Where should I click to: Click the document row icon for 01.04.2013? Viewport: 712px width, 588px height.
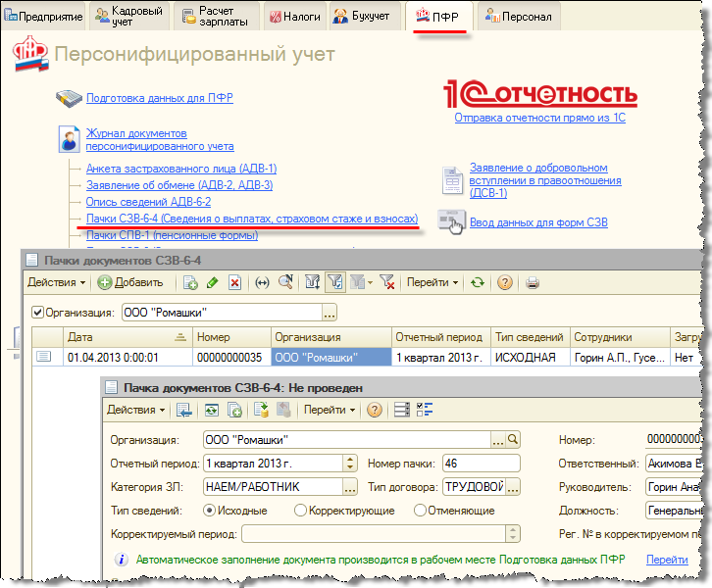tap(43, 357)
